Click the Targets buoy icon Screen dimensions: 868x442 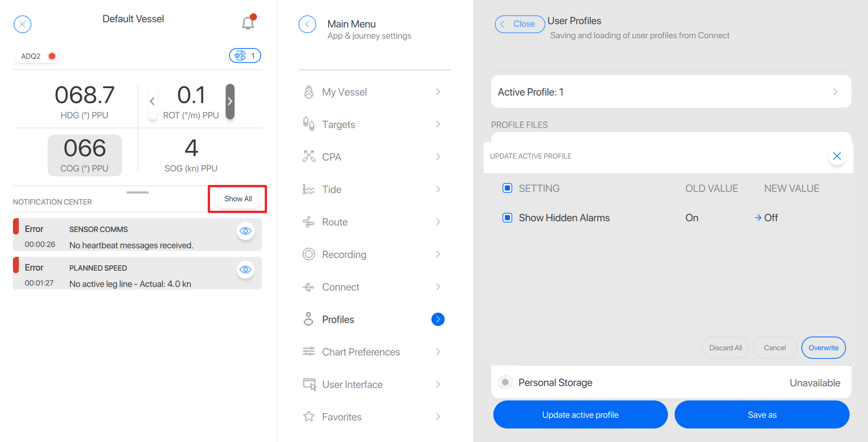pos(309,124)
